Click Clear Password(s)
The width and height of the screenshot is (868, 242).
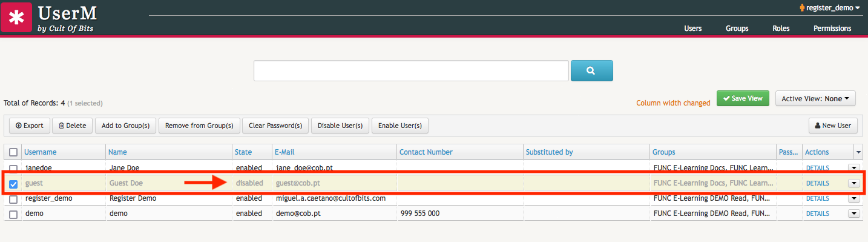point(275,126)
